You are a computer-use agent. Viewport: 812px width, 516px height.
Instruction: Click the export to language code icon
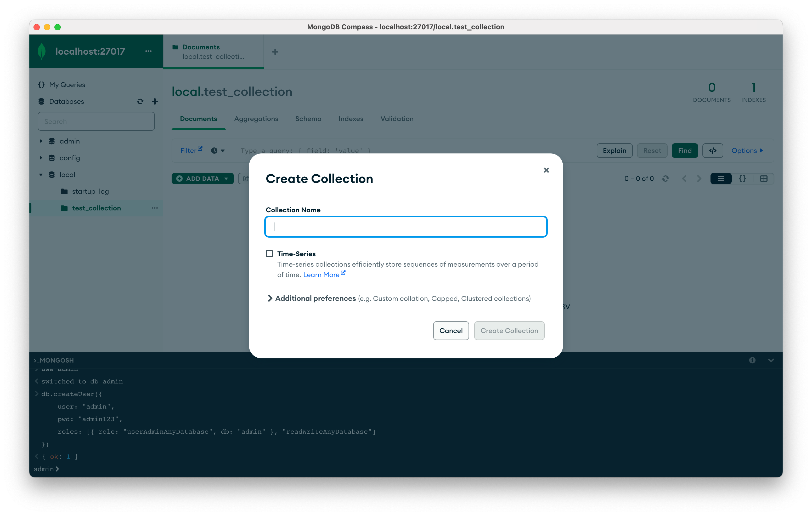[x=713, y=151]
